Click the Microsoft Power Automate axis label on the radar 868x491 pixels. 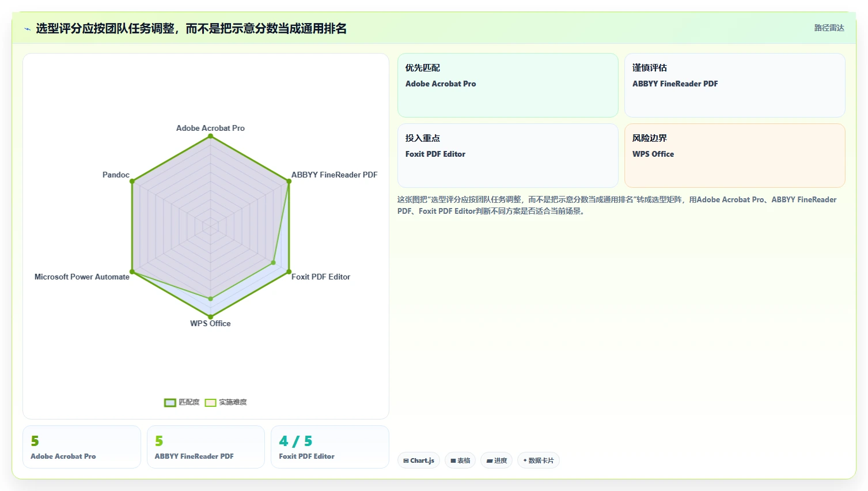tap(82, 277)
